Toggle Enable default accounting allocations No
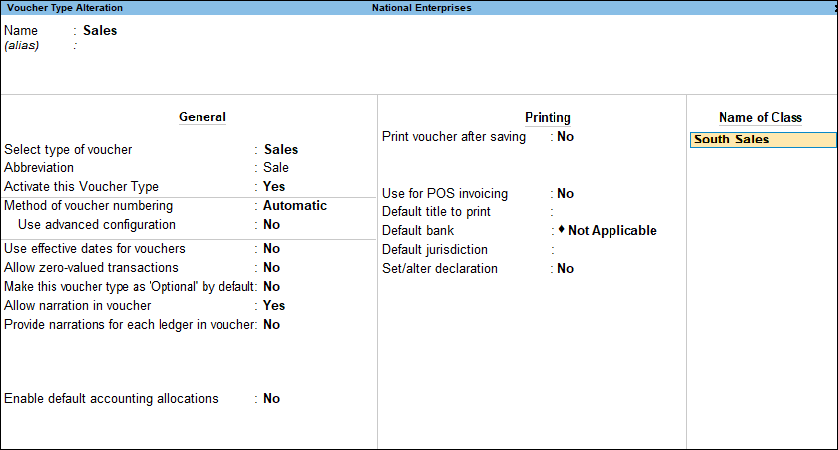The width and height of the screenshot is (838, 450). 271,399
